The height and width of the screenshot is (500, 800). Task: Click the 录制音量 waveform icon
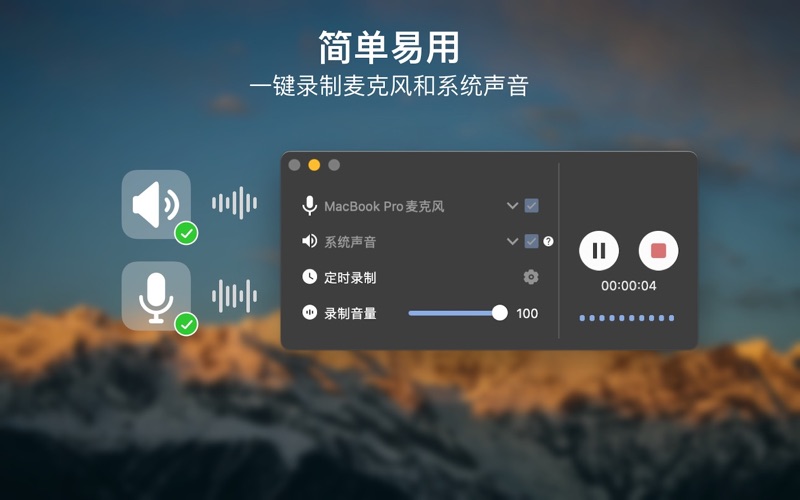(309, 312)
